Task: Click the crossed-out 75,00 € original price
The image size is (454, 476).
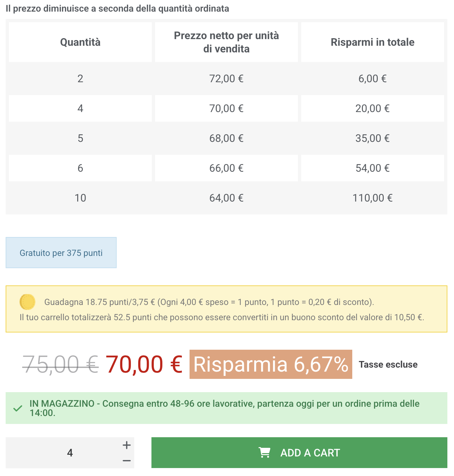Action: point(59,365)
